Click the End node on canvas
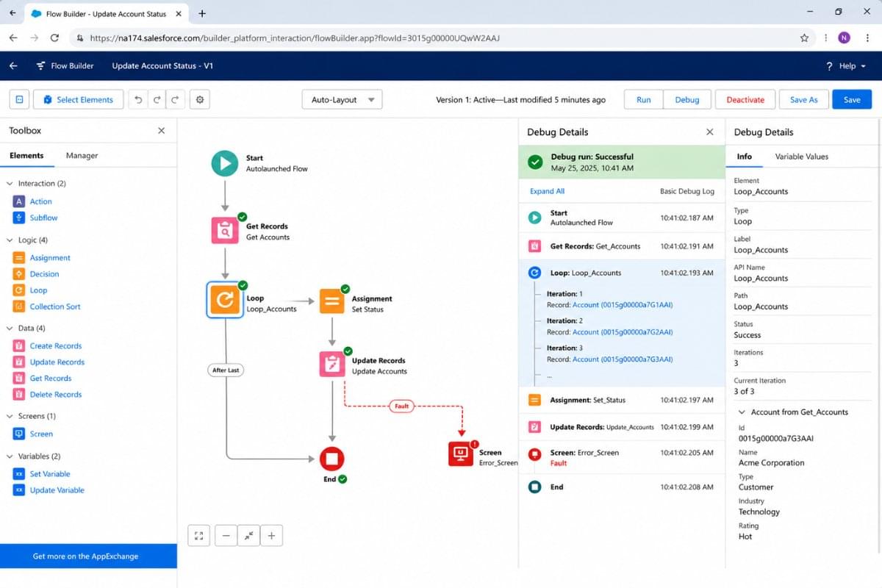This screenshot has height=588, width=882. coord(331,459)
